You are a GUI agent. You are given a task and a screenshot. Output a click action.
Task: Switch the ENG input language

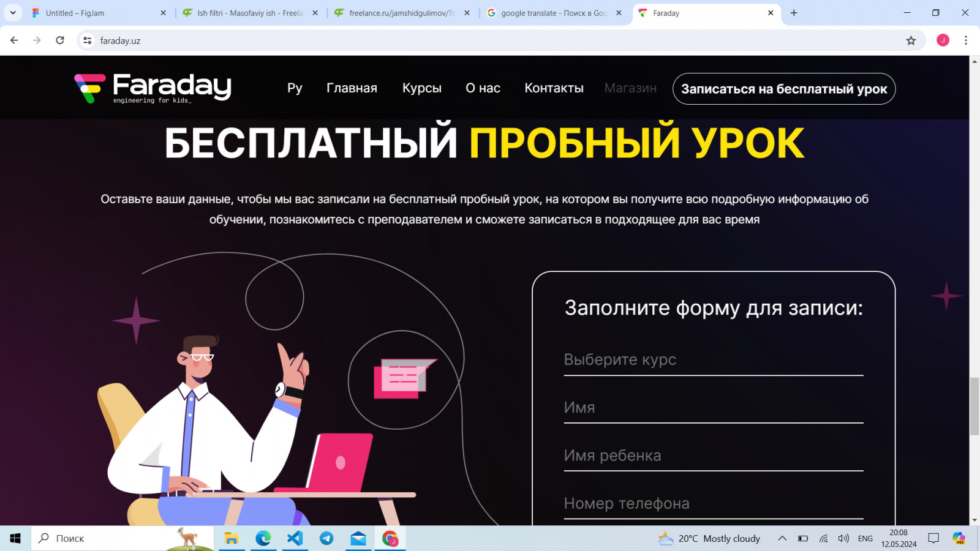[x=865, y=538]
